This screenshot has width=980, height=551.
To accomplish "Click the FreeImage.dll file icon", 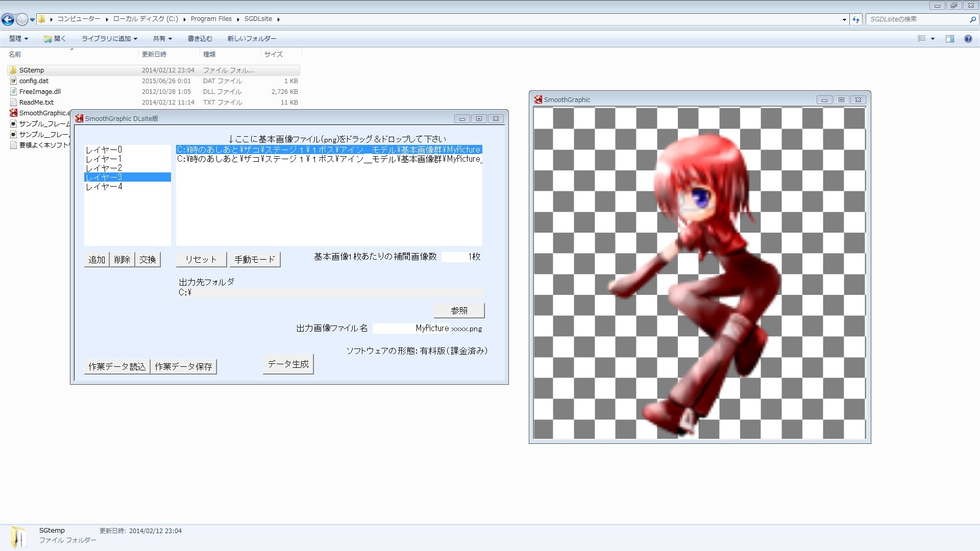I will [x=13, y=91].
